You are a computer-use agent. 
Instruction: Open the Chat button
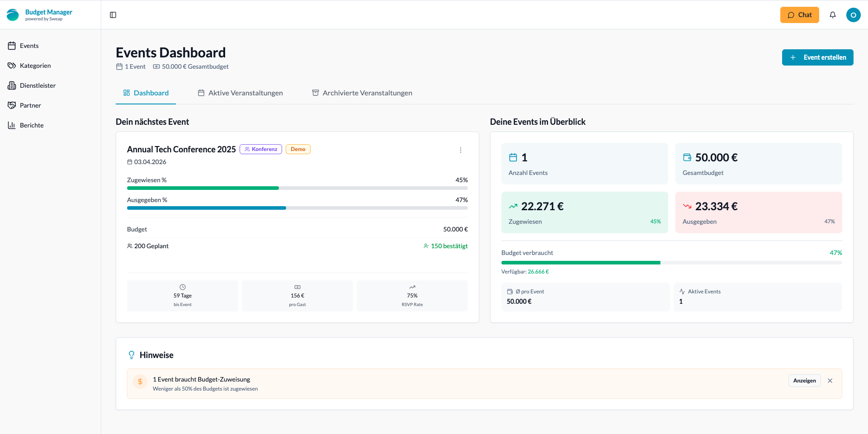click(x=799, y=15)
